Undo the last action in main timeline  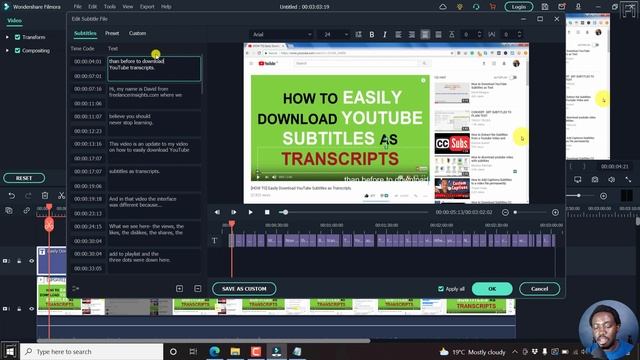point(11,196)
